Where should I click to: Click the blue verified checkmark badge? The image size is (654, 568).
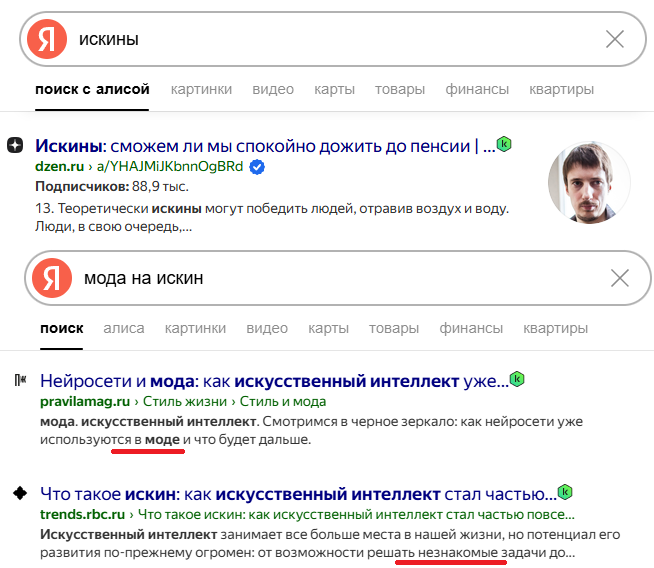tap(257, 167)
